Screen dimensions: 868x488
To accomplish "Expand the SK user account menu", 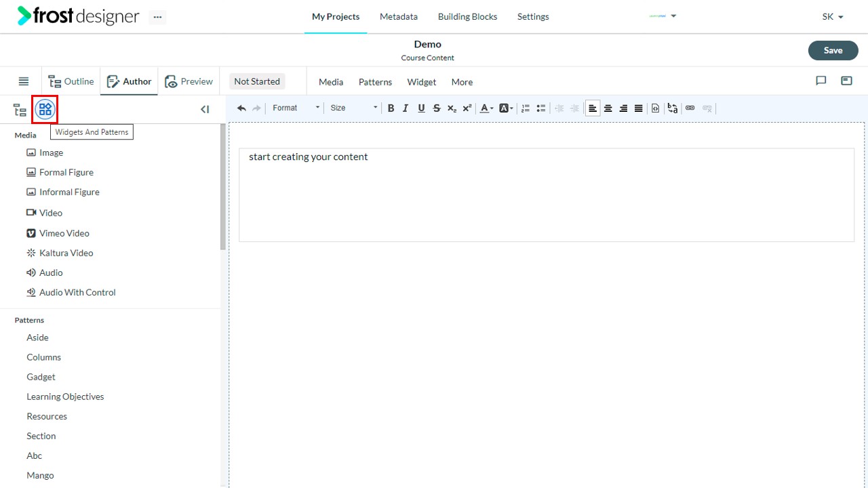I will (x=833, y=16).
